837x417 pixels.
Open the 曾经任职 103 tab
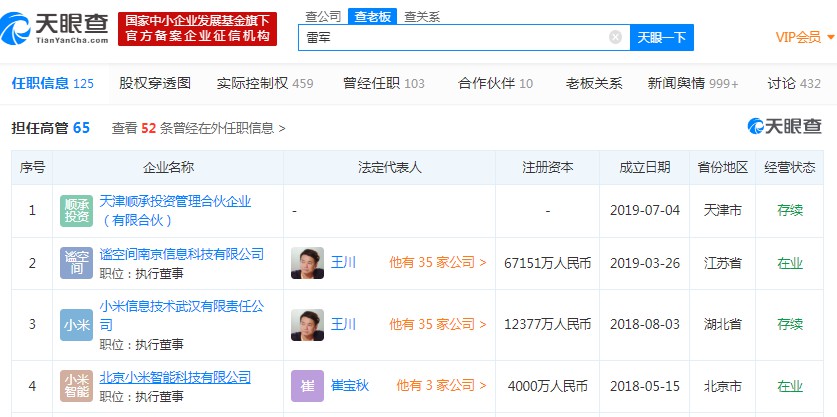pyautogui.click(x=384, y=83)
